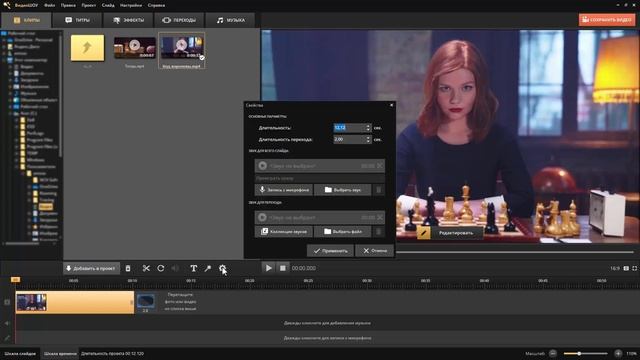Select the T text tool icon
Image resolution: width=640 pixels, height=360 pixels.
pos(193,268)
